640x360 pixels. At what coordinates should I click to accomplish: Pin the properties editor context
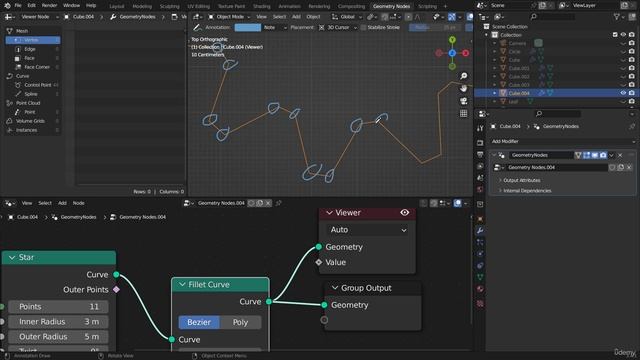(632, 127)
